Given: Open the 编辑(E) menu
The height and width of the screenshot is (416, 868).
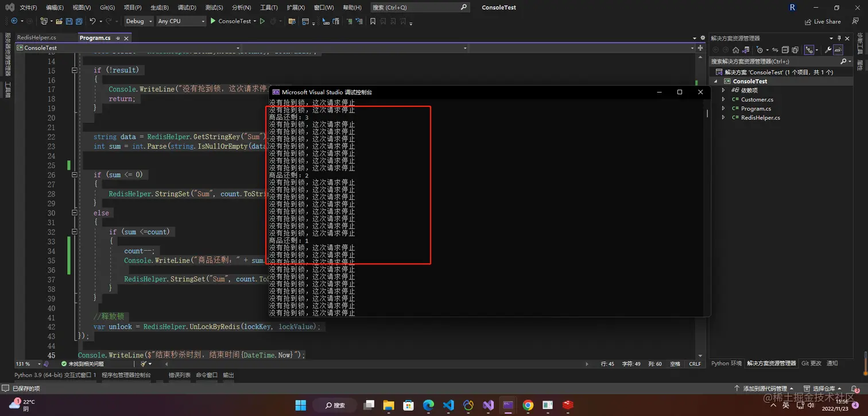Looking at the screenshot, I should (x=55, y=7).
